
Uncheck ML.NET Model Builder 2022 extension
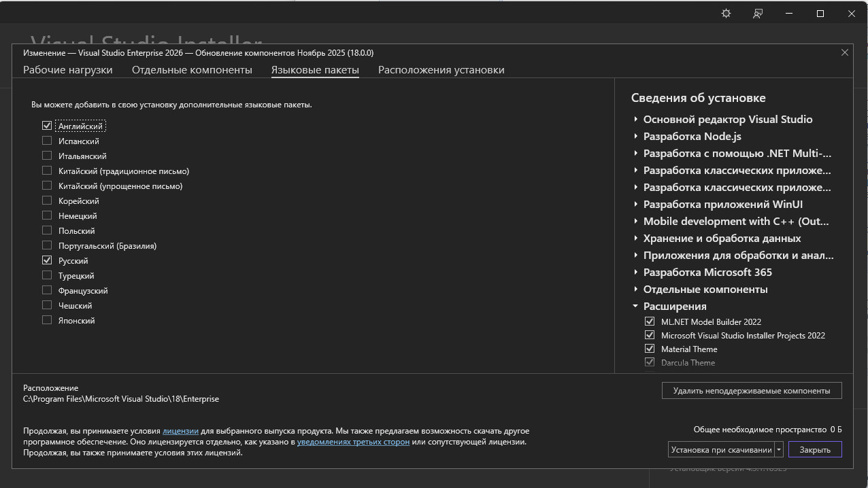(x=650, y=321)
